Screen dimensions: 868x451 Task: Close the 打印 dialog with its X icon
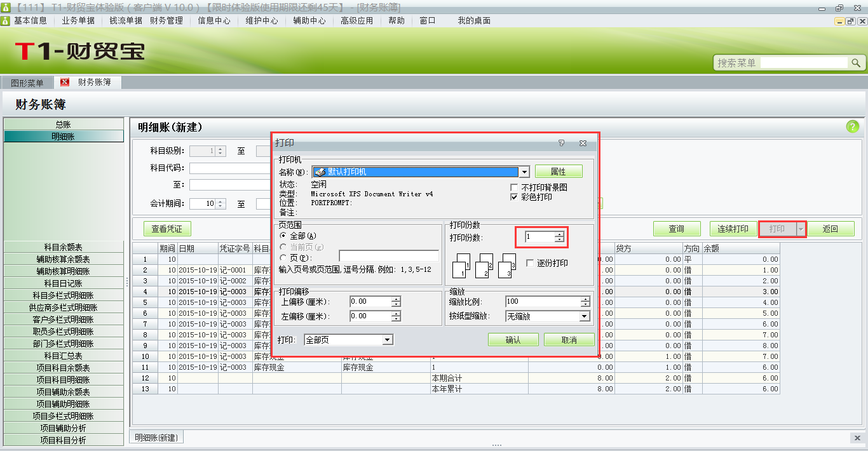coord(583,144)
